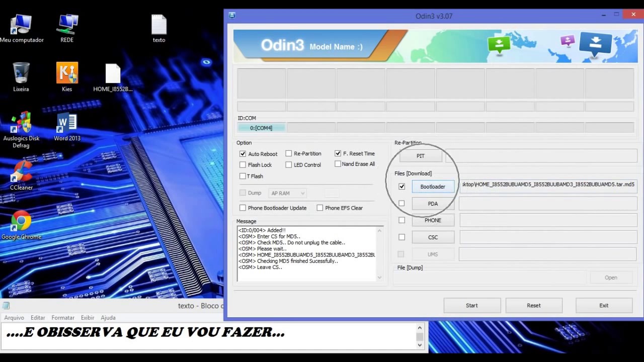
Task: Check the CSC file checkbox
Action: pos(401,237)
